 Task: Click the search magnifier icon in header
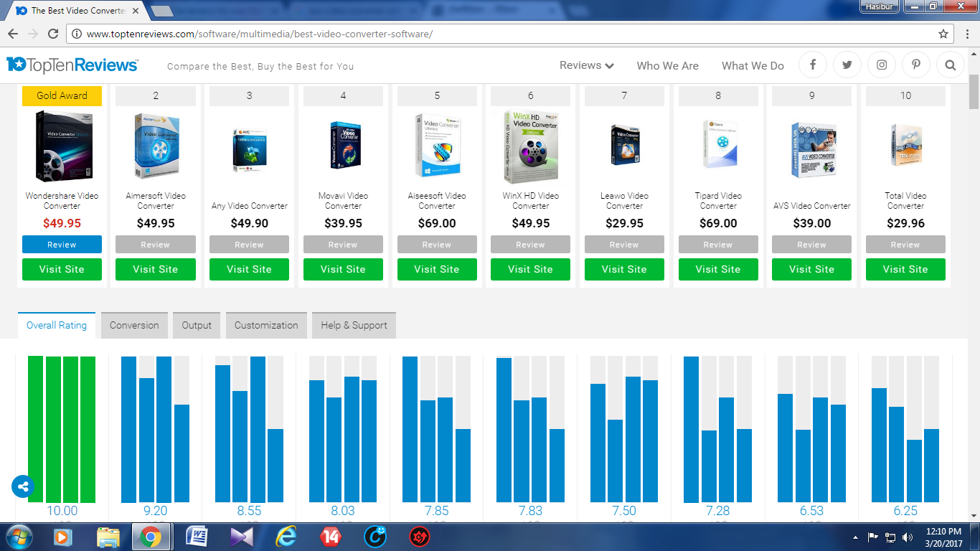tap(951, 65)
